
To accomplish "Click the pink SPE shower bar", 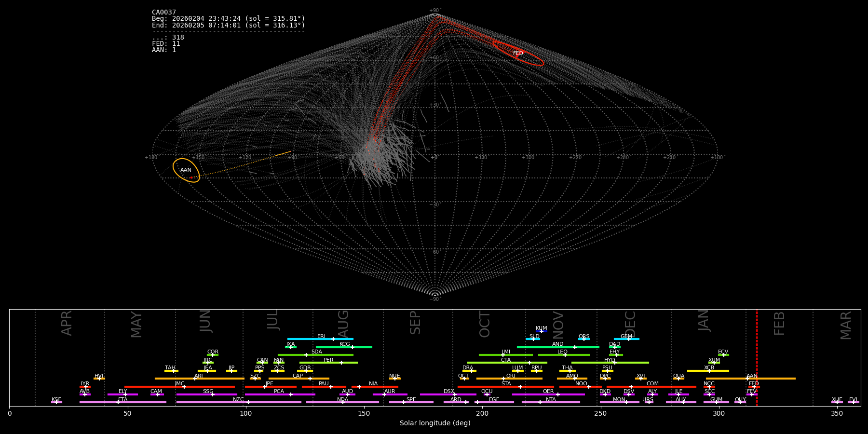I will pyautogui.click(x=411, y=402).
